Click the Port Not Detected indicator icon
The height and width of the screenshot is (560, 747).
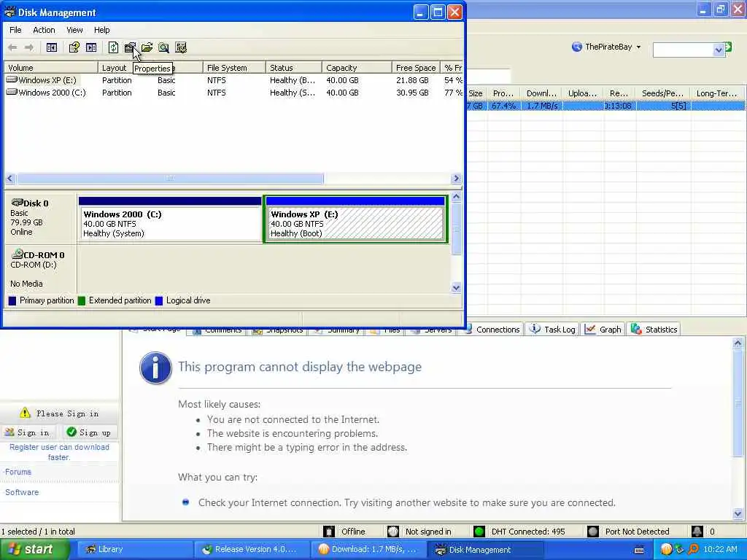tap(592, 532)
